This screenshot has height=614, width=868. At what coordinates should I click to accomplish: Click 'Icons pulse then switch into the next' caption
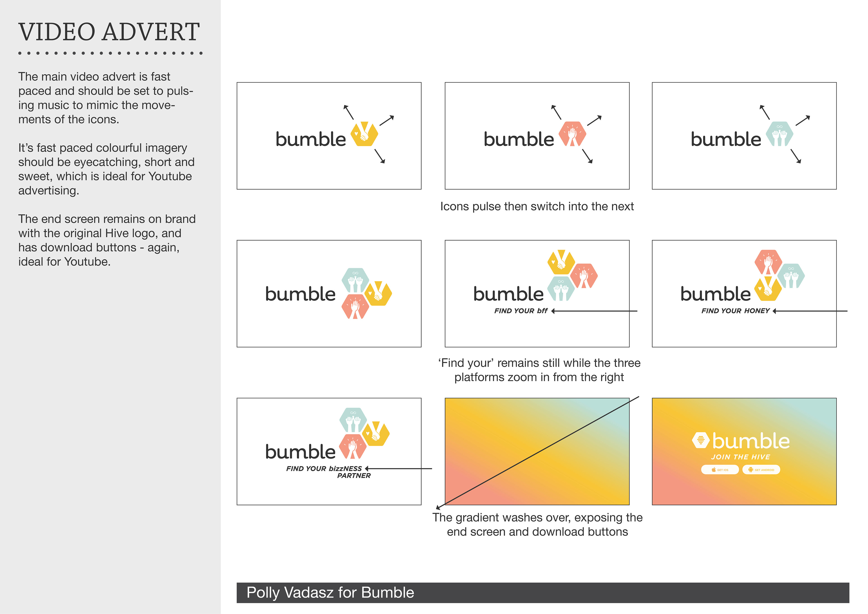click(x=537, y=206)
